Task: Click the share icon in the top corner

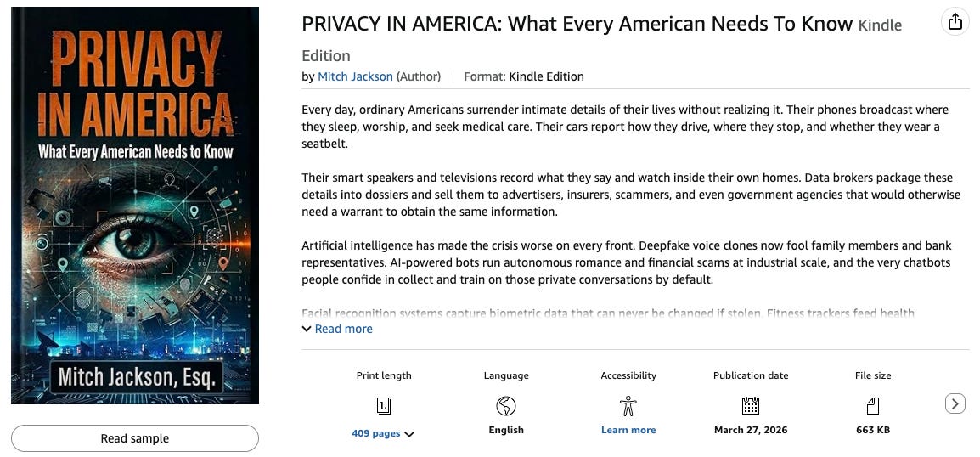Action: click(955, 22)
